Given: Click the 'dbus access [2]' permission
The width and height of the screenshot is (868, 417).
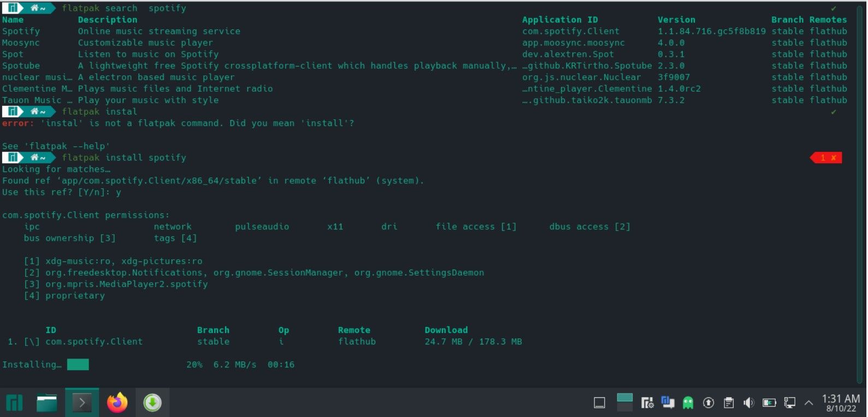Looking at the screenshot, I should point(590,227).
